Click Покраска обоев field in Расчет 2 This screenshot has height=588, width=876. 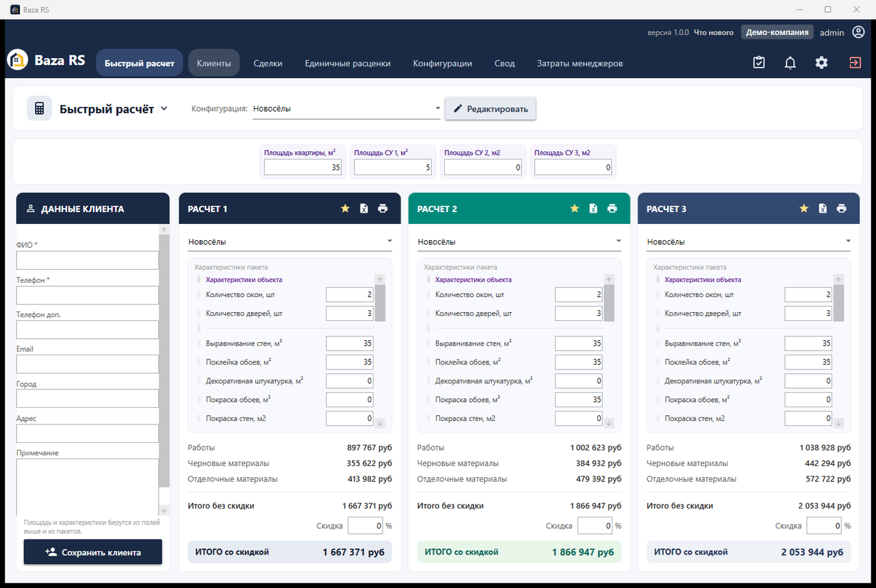click(x=579, y=400)
